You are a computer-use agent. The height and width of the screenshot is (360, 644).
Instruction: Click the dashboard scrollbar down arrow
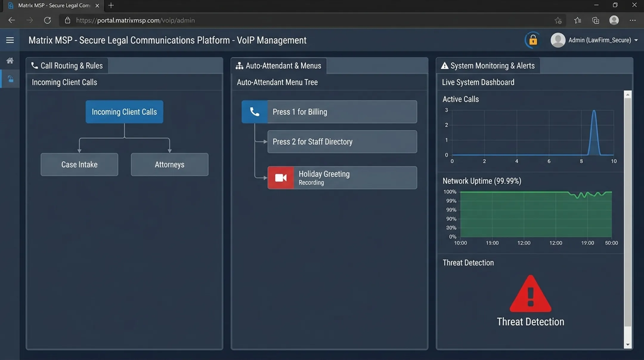[628, 344]
